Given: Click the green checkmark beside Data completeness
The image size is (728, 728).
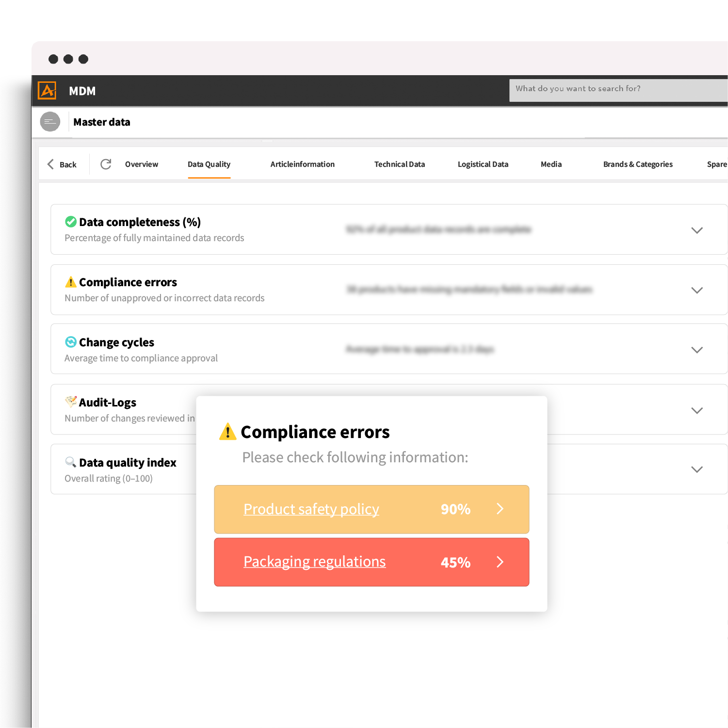Looking at the screenshot, I should click(70, 222).
